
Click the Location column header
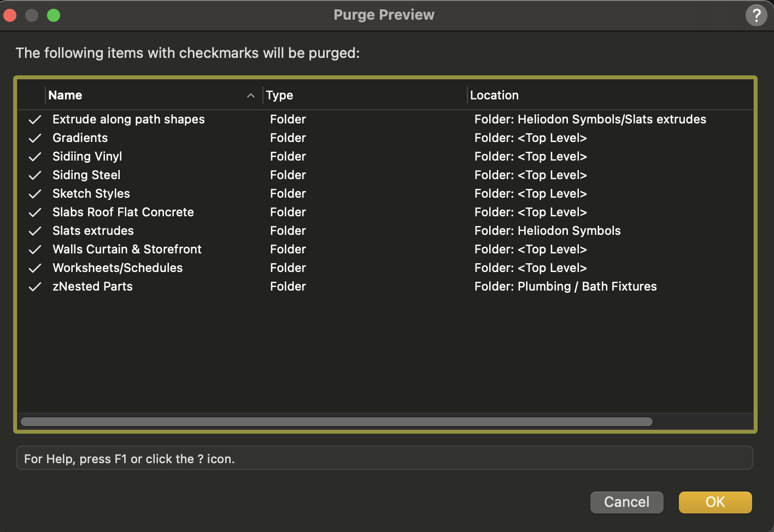(x=494, y=95)
